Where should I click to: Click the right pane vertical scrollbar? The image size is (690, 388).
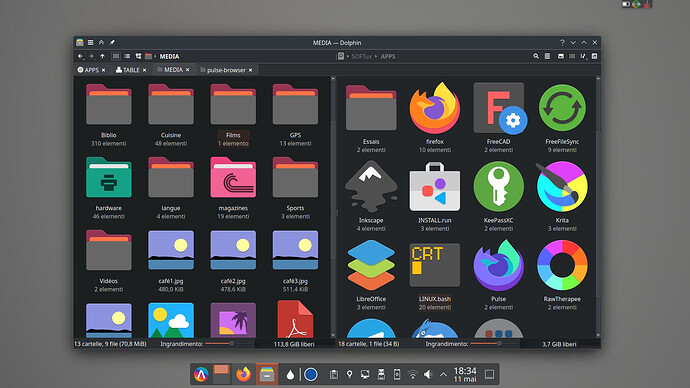pyautogui.click(x=598, y=207)
